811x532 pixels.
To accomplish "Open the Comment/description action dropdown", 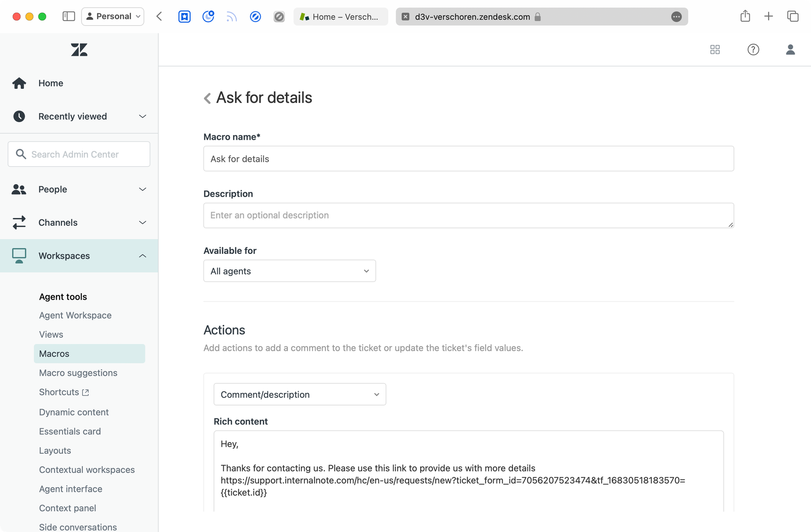I will pos(300,395).
